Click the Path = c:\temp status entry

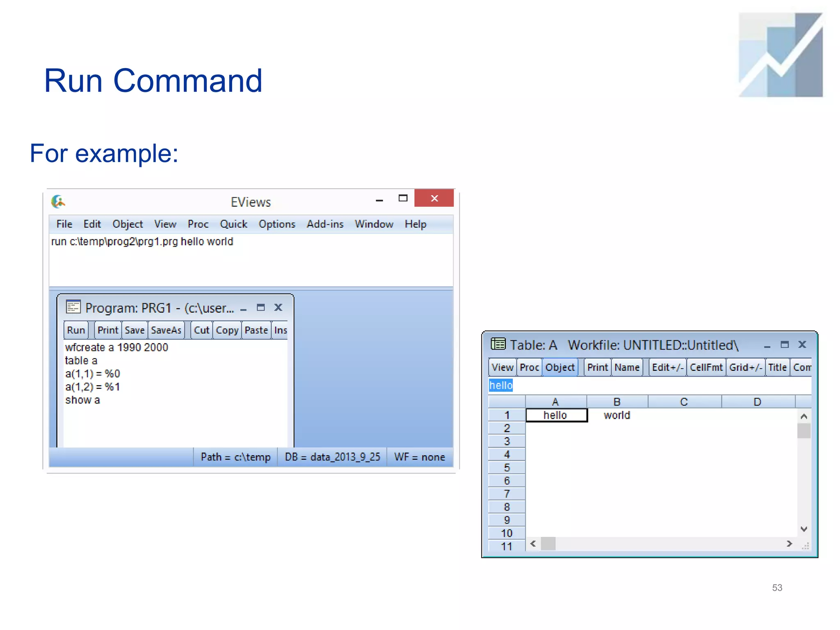click(x=235, y=457)
